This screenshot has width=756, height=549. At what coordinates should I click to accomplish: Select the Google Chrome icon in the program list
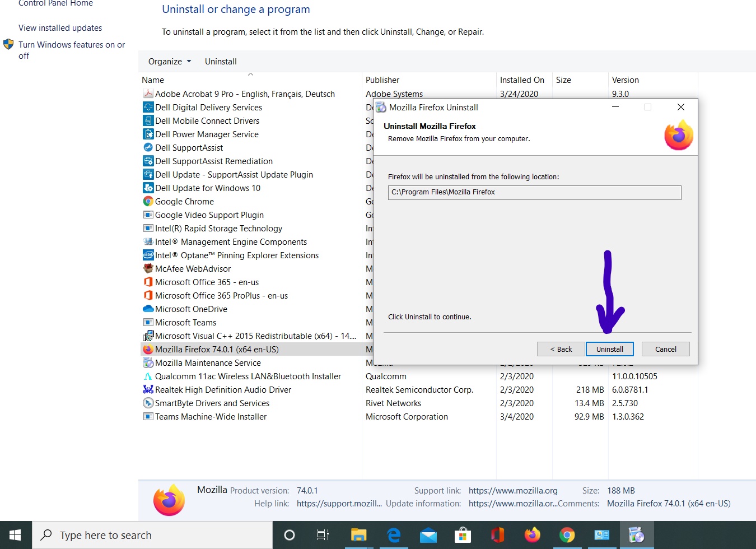pos(148,201)
